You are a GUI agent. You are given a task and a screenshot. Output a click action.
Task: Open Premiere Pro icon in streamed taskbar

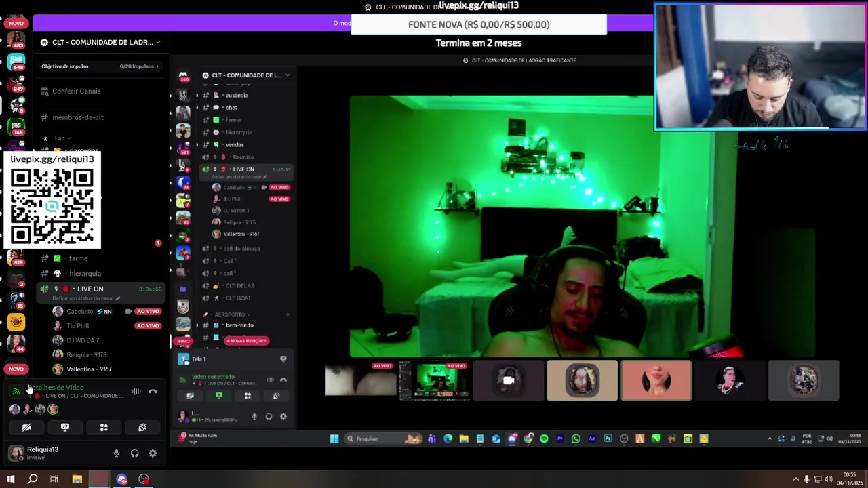[560, 439]
